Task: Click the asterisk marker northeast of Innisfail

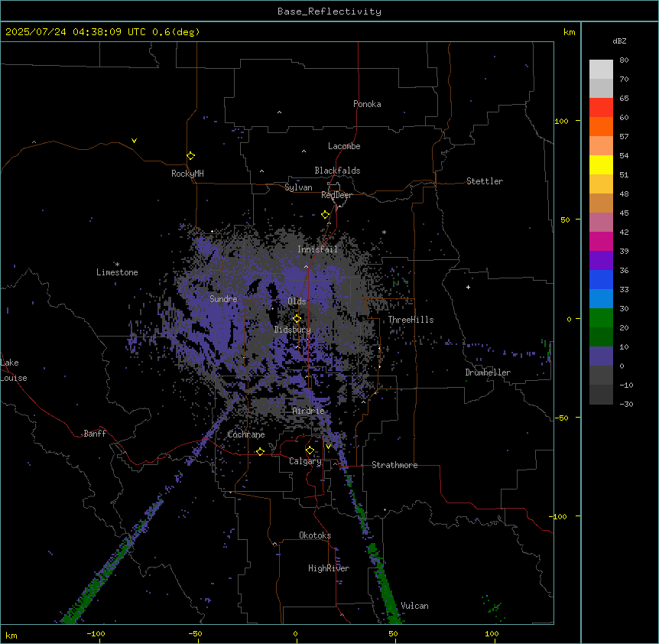Action: pyautogui.click(x=384, y=232)
